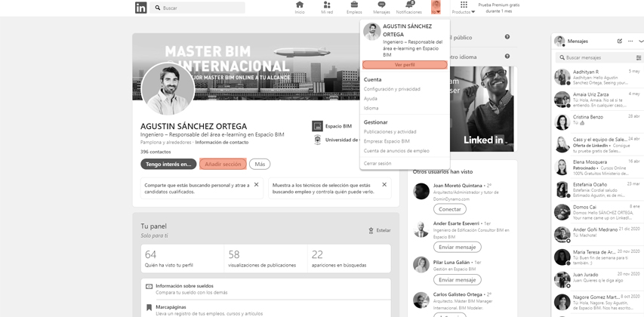644x317 pixels.
Task: Click help icon beside otro idioma
Action: (x=507, y=57)
